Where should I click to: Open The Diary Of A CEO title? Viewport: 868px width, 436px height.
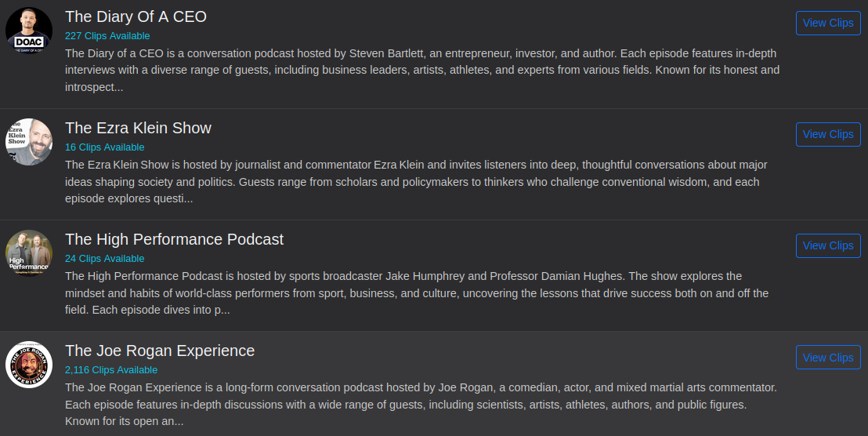[136, 16]
